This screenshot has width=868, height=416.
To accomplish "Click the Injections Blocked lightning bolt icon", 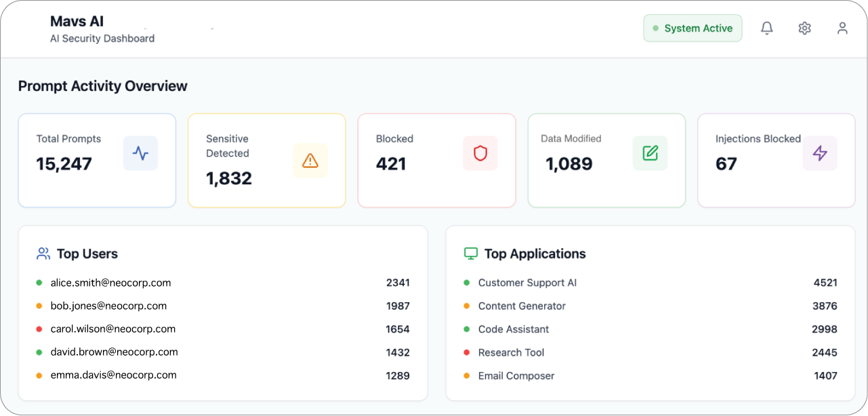I will point(820,153).
